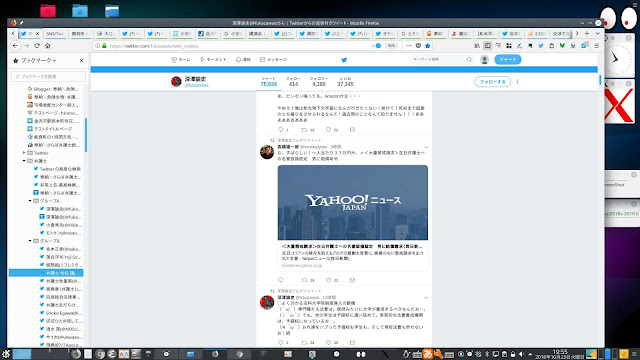Click the page vertical scrollbar thumb
Image resolution: width=640 pixels, height=360 pixels.
click(600, 80)
